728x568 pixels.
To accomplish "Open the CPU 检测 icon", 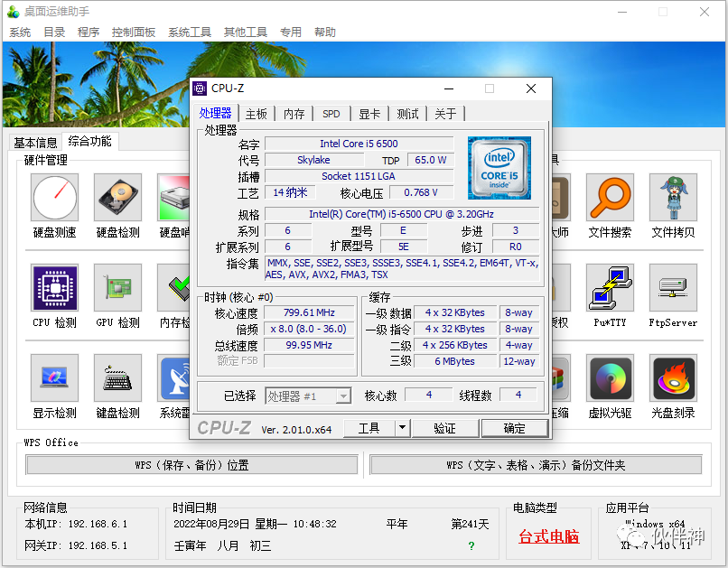I will point(55,288).
